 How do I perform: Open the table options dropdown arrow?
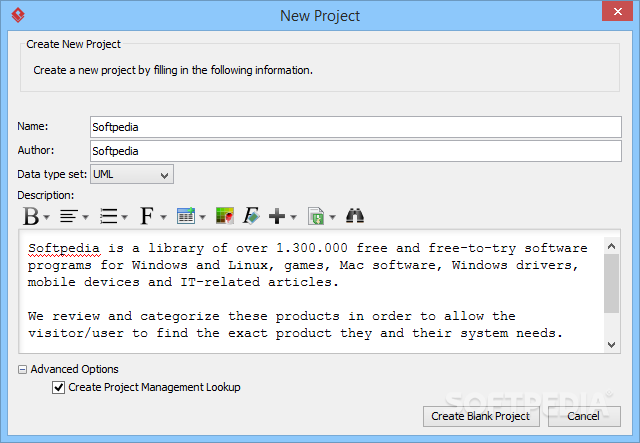(x=202, y=217)
